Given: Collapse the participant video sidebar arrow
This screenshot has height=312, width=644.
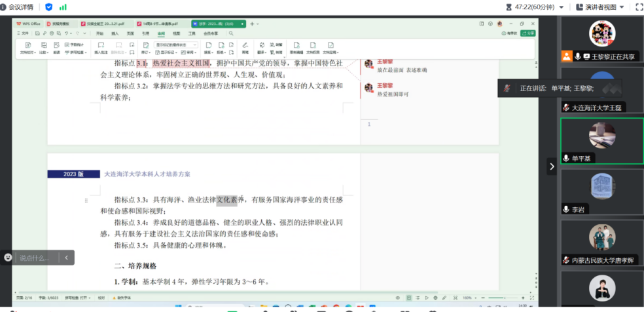Looking at the screenshot, I should pos(552,166).
